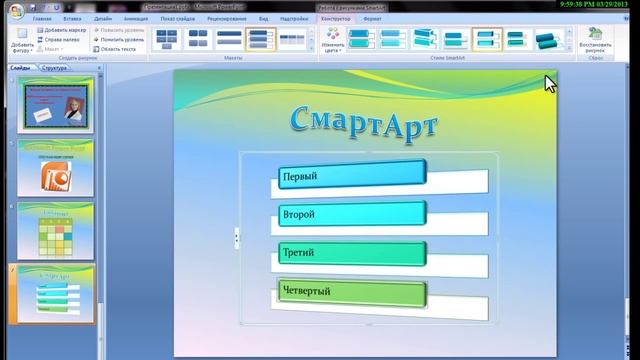
Task: Open the round Office button menu
Action: coord(16,11)
